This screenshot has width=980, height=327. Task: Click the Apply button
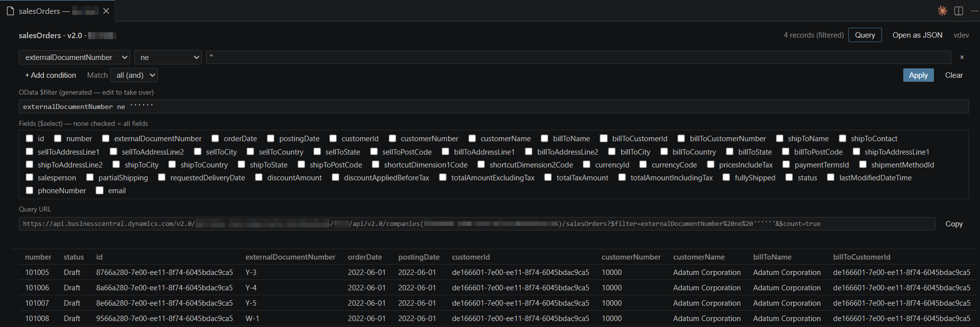918,75
